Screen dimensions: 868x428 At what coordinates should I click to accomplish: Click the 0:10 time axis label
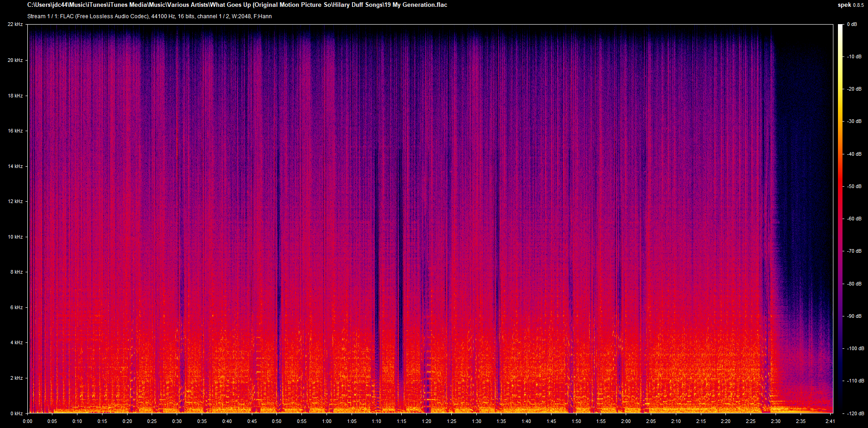pos(77,421)
